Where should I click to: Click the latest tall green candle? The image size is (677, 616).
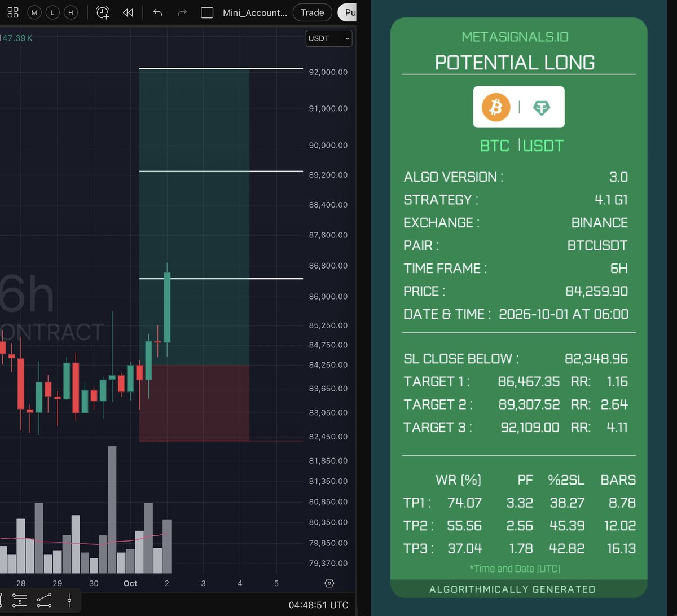(167, 307)
